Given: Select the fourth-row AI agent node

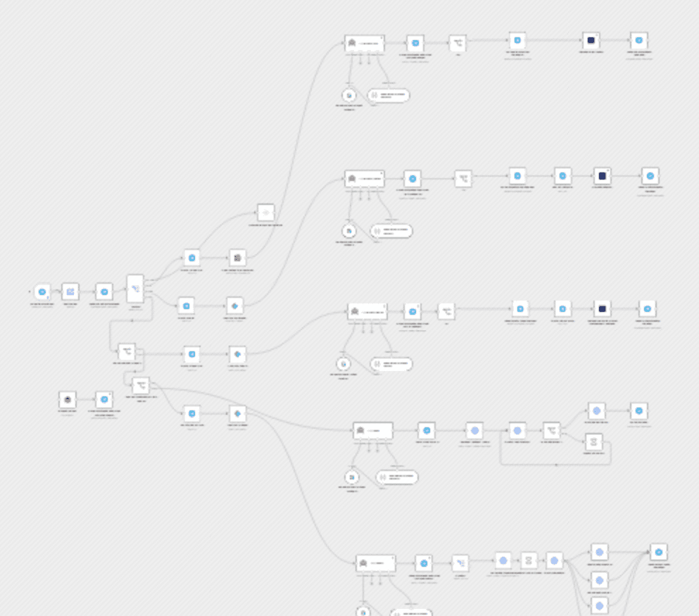Looking at the screenshot, I should click(373, 431).
